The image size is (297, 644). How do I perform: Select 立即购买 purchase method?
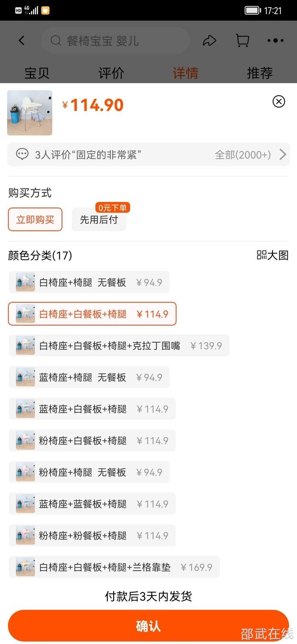[35, 219]
